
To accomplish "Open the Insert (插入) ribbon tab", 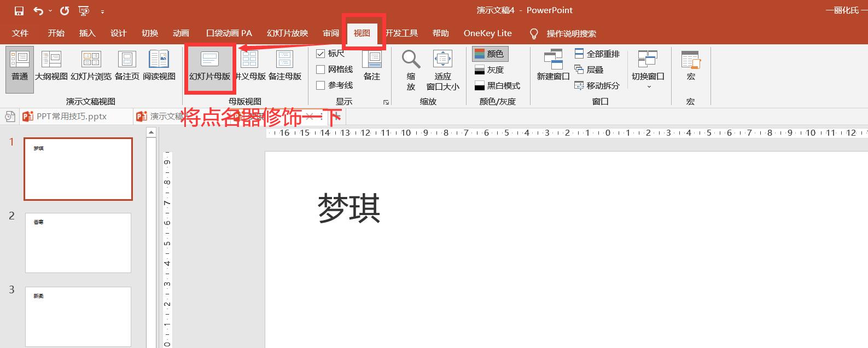I will pos(87,33).
